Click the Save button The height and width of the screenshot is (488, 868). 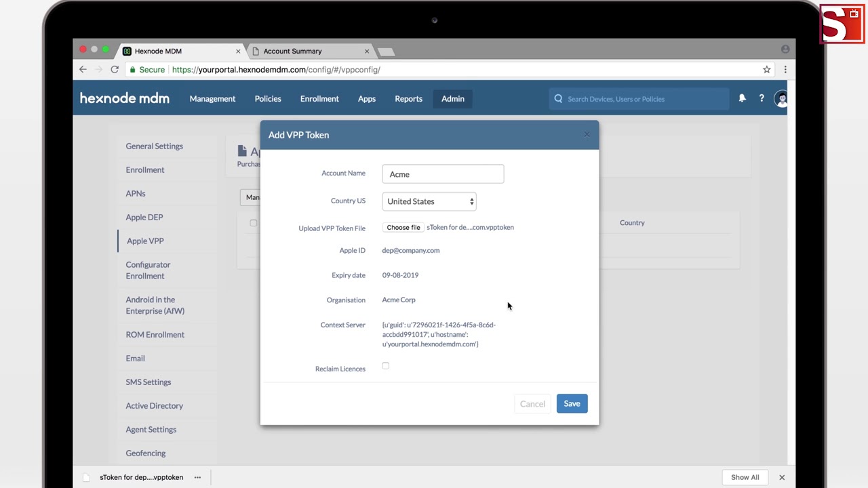[x=572, y=403]
